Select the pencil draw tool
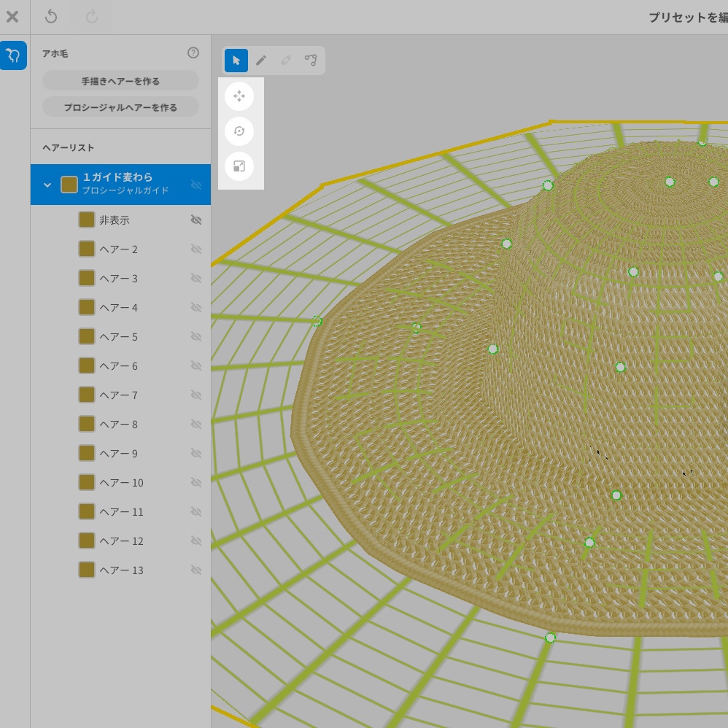 point(261,61)
